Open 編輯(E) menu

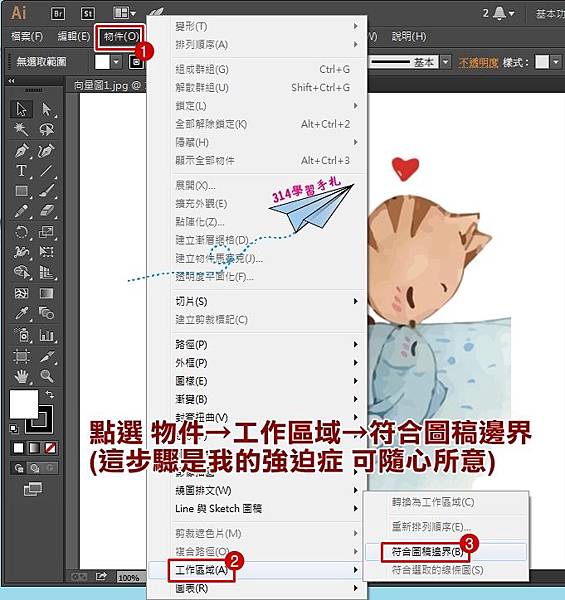pos(73,37)
